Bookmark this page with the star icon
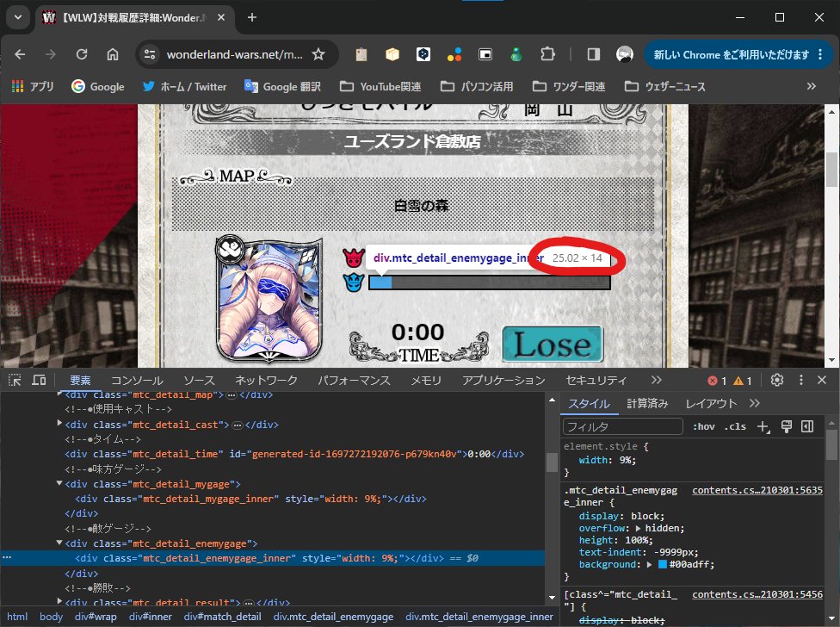 318,54
